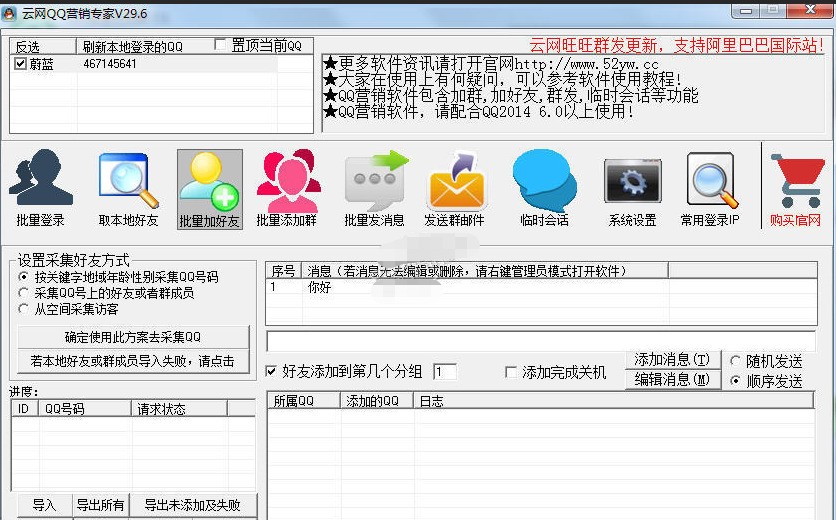Viewport: 836px width, 520px height.
Task: Open the 批量登录 batch login tool
Action: pyautogui.click(x=41, y=188)
